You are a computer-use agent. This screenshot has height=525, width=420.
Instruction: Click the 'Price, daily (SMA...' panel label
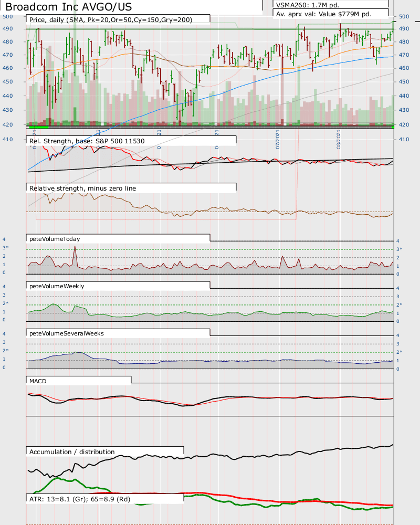(111, 20)
